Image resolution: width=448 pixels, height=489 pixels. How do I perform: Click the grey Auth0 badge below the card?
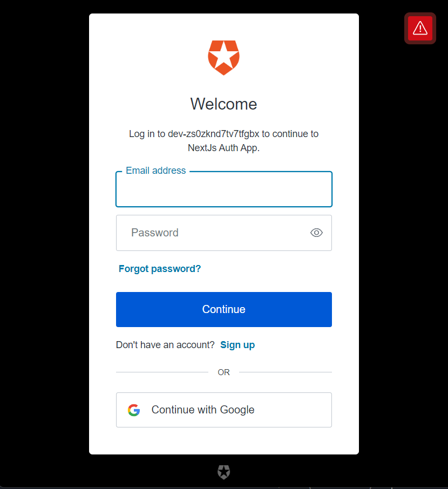[x=223, y=472]
